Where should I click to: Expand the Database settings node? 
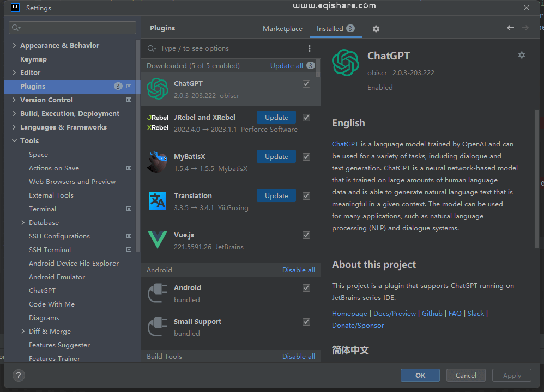(23, 223)
